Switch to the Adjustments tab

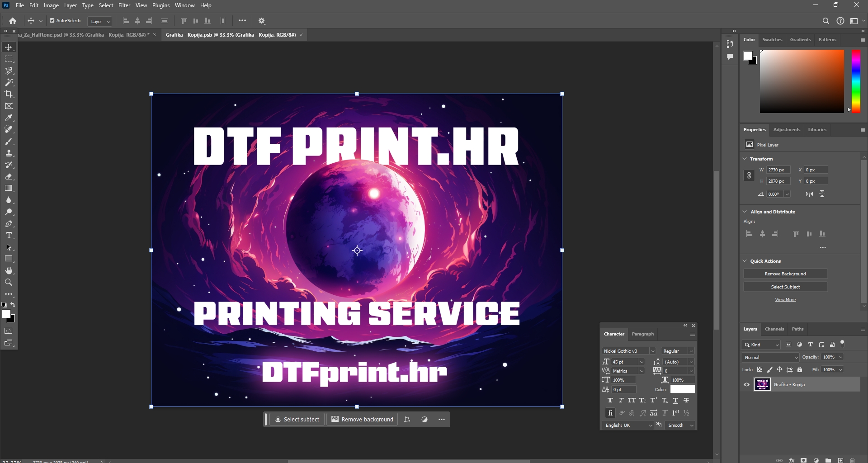[787, 129]
